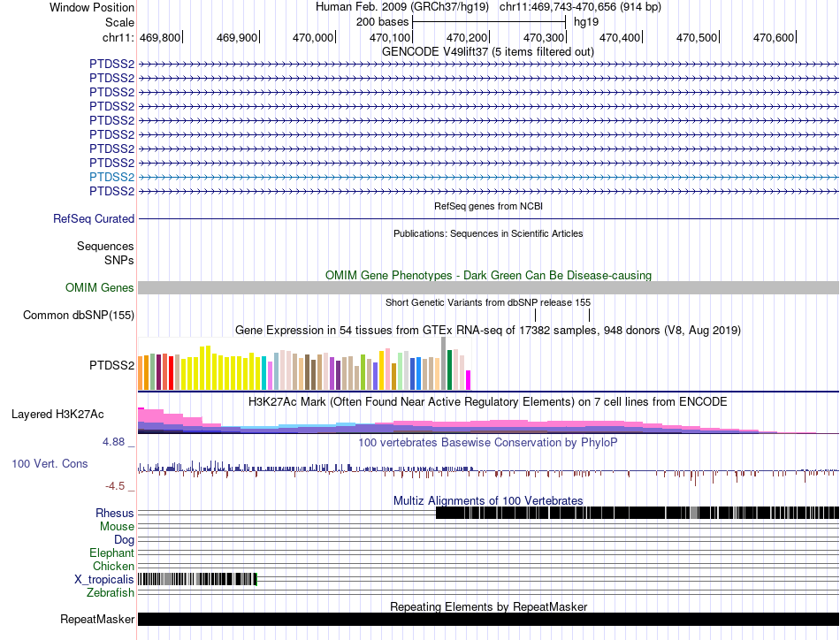This screenshot has width=840, height=640.
Task: Select the Common dbSNP(155) track label
Action: (x=79, y=316)
